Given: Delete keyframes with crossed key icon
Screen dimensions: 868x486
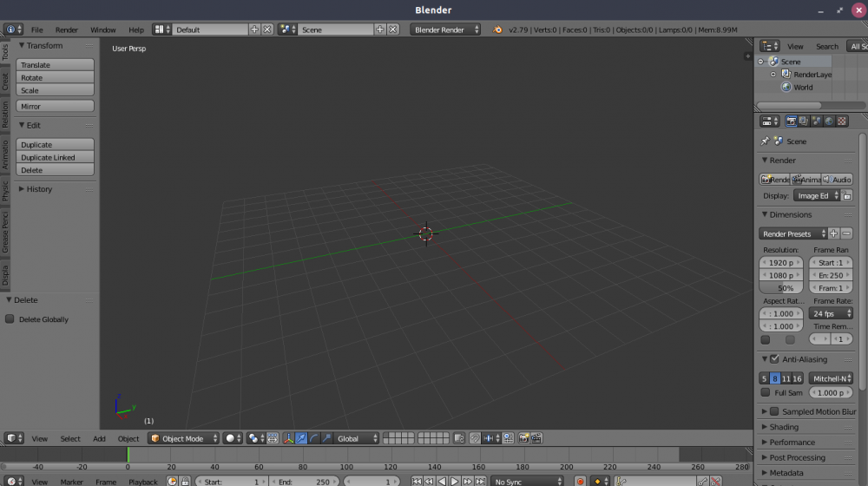Looking at the screenshot, I should point(716,482).
